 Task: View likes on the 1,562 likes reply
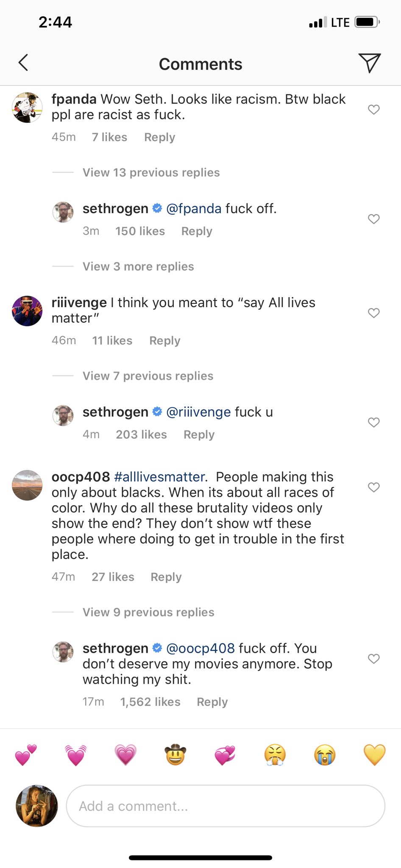[x=150, y=702]
